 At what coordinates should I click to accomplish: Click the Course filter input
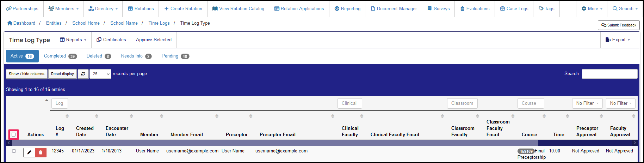[x=531, y=103]
